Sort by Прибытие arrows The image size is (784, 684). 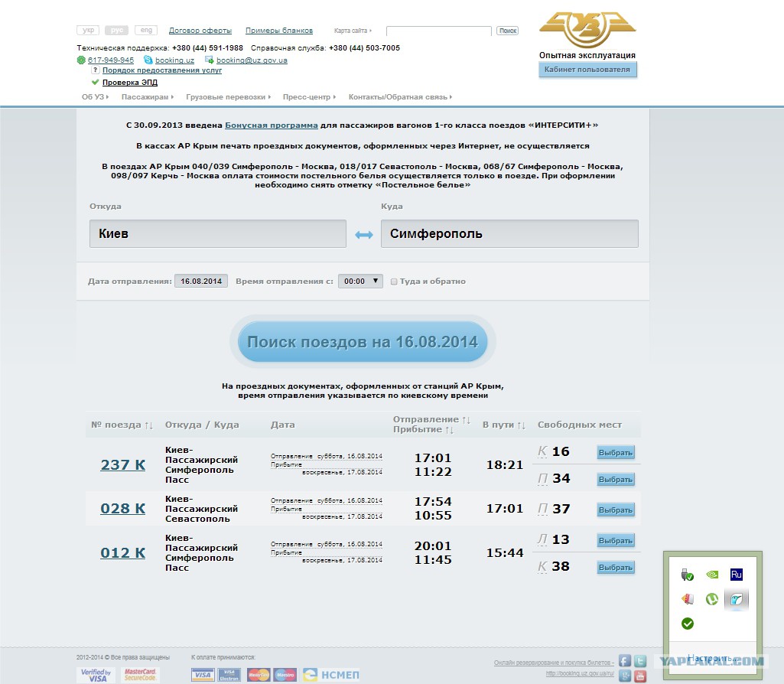click(450, 429)
